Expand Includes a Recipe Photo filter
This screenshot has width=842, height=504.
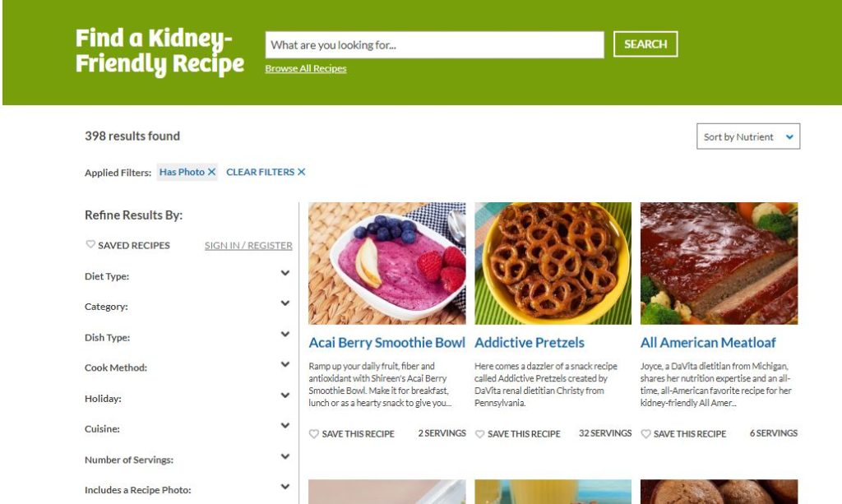point(285,487)
